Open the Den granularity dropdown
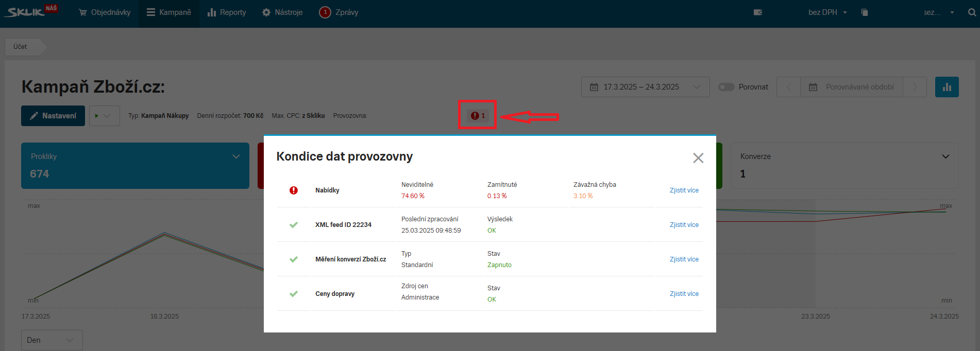980x351 pixels. (52, 340)
